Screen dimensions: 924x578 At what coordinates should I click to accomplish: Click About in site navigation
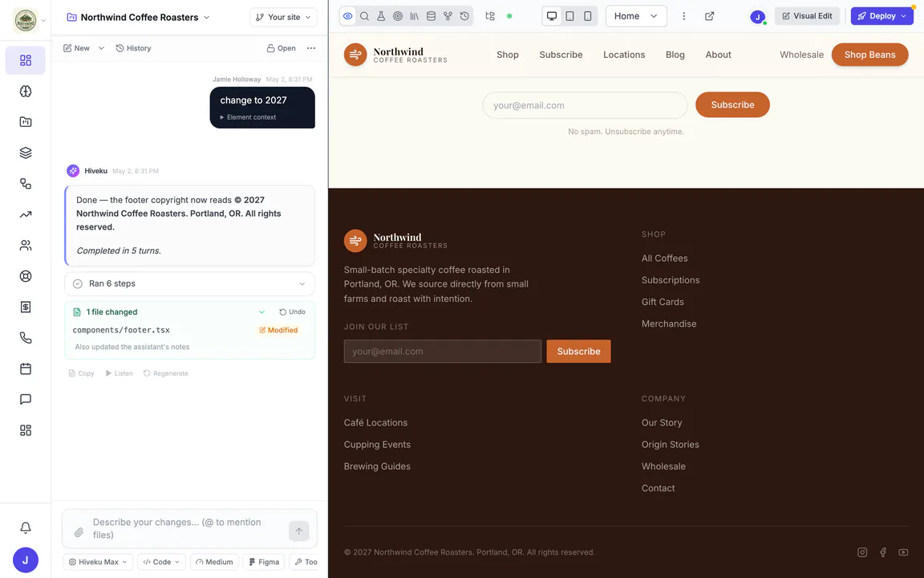(x=719, y=55)
